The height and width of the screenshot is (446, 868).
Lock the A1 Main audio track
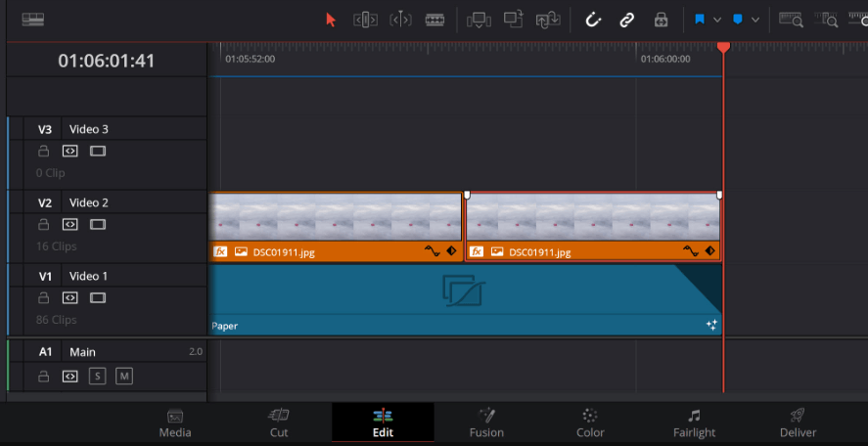[x=43, y=377]
